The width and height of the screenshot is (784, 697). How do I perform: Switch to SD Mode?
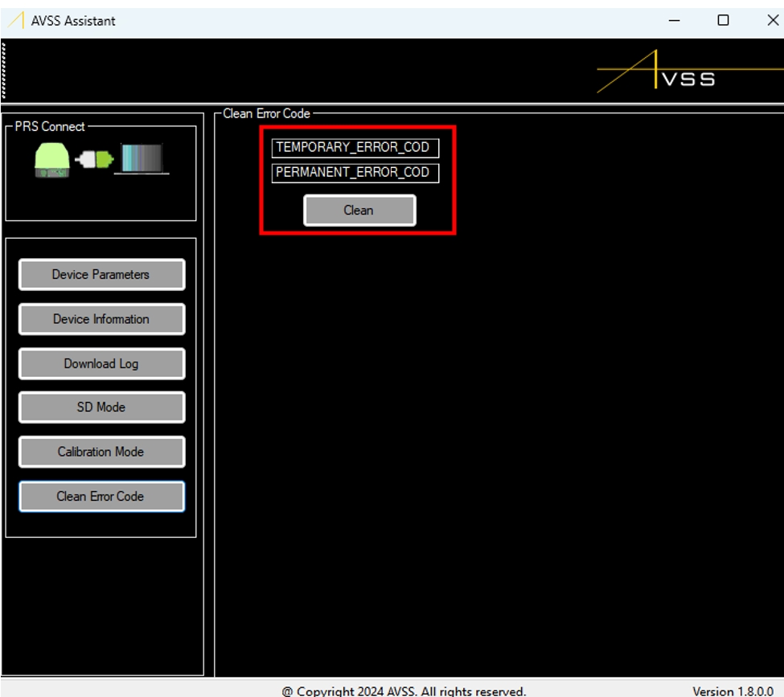click(101, 408)
